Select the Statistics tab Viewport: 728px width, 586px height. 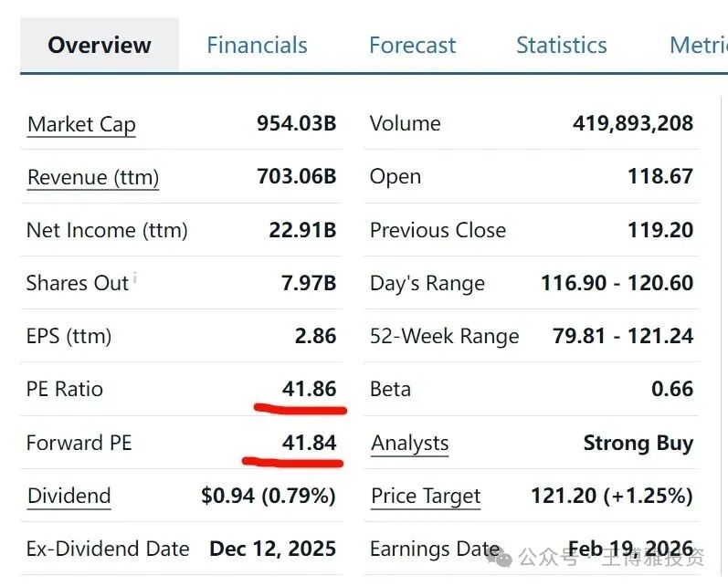click(561, 46)
